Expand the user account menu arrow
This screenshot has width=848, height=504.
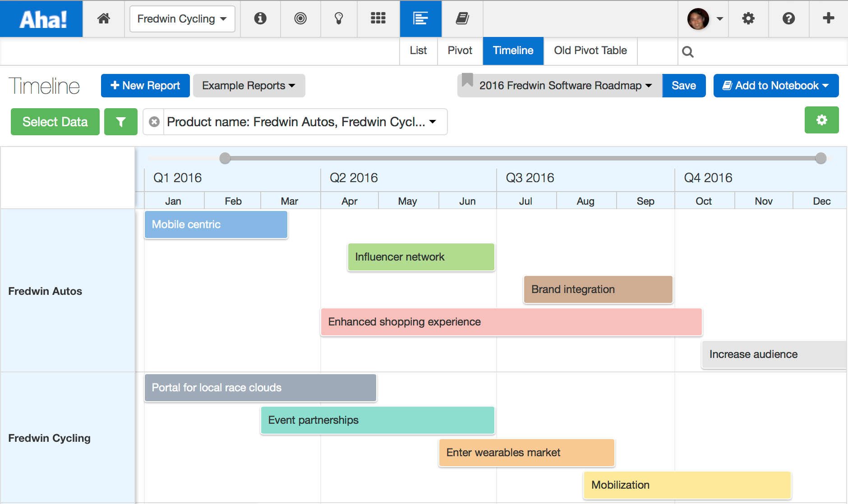(x=720, y=19)
